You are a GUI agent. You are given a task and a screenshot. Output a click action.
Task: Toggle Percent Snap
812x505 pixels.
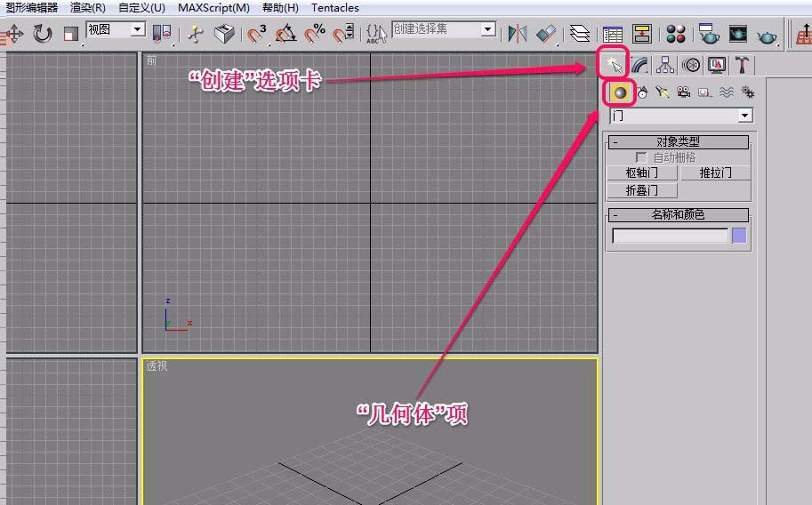point(314,34)
